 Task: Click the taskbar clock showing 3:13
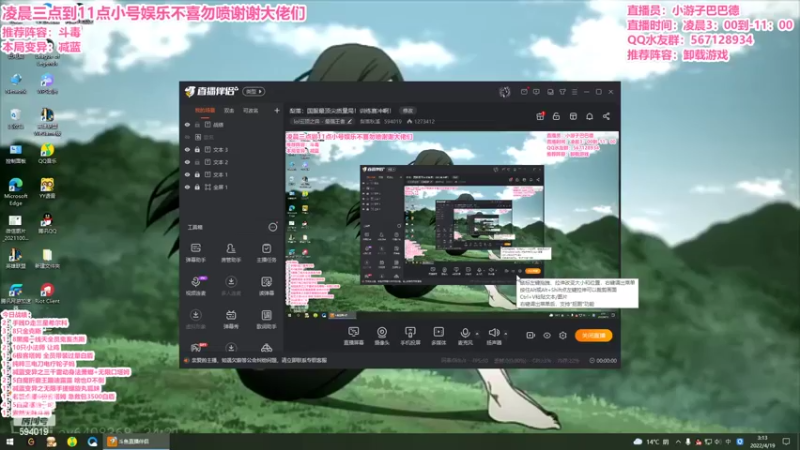[762, 441]
